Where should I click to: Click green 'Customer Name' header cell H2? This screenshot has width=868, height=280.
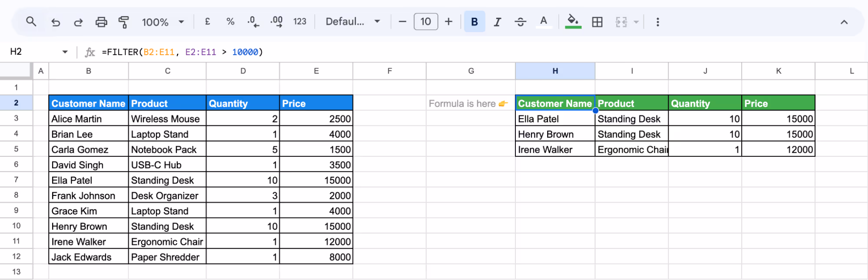pos(555,103)
